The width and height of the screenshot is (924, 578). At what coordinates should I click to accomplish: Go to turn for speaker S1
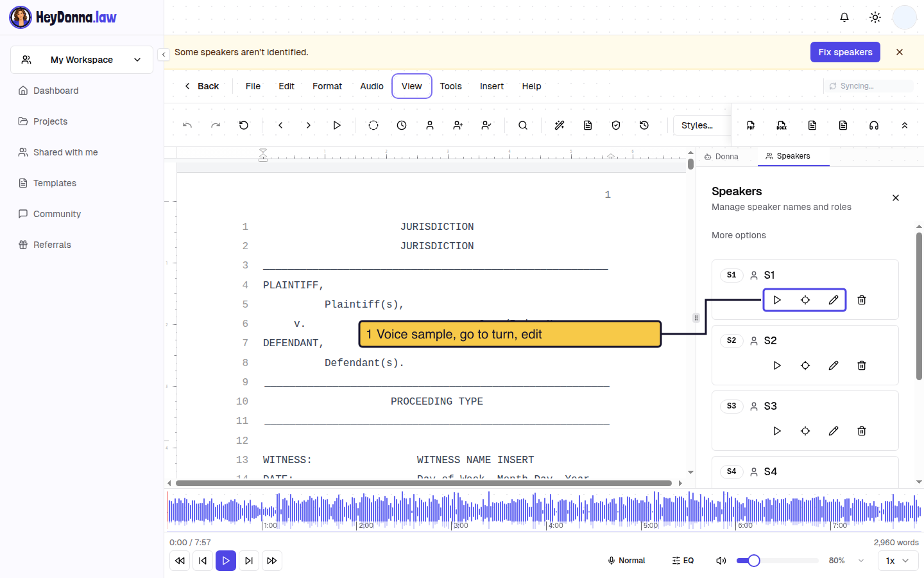pos(805,300)
